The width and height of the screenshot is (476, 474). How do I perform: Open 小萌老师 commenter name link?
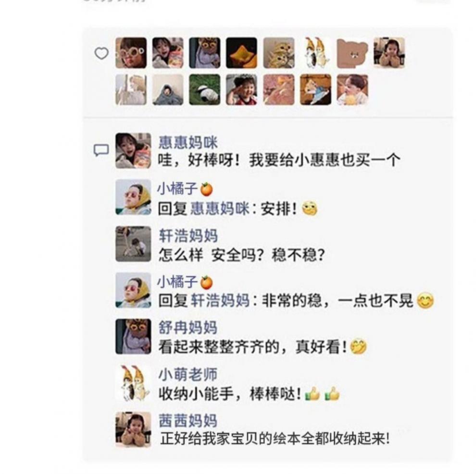188,374
